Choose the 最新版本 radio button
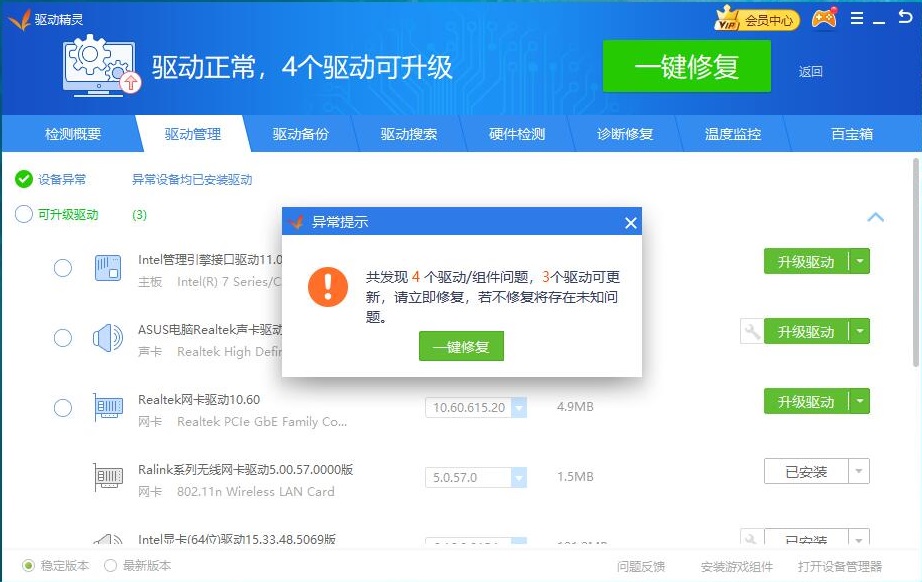Screen dimensions: 922x582 pos(110,565)
